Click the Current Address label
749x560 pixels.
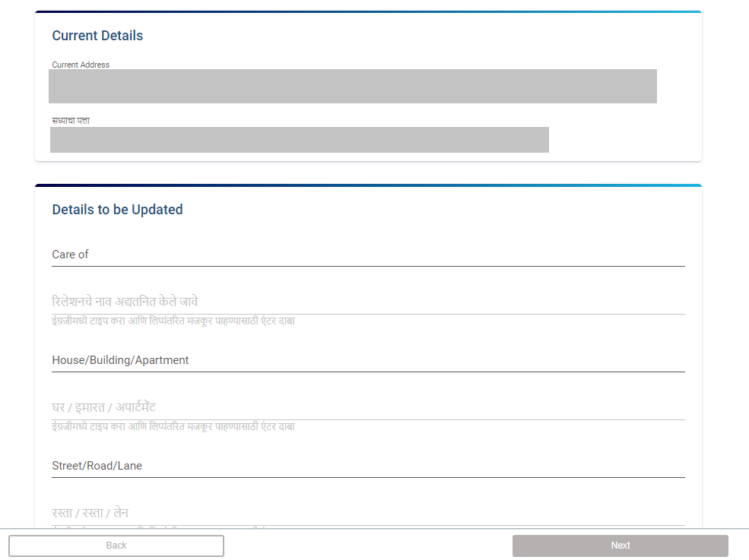point(81,65)
